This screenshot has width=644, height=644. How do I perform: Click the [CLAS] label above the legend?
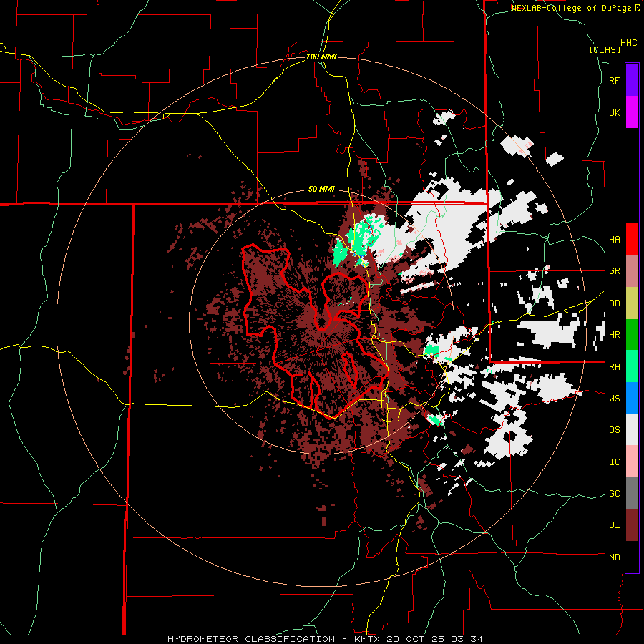tap(605, 50)
